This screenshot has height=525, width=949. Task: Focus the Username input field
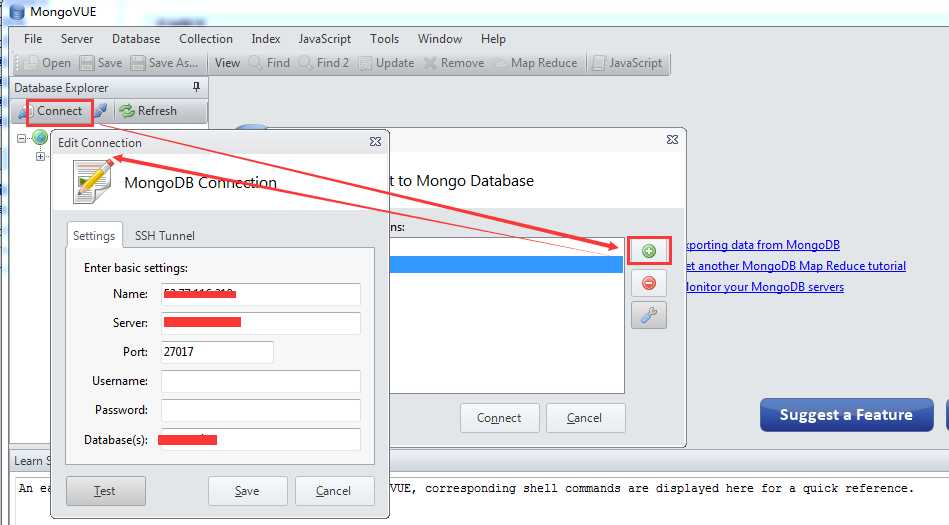261,381
